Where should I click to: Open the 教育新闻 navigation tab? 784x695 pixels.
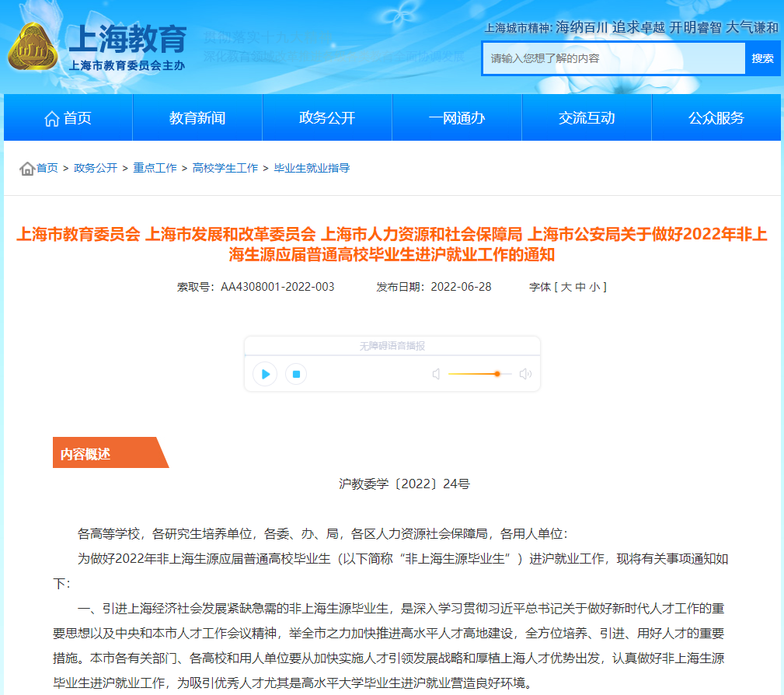[x=197, y=118]
